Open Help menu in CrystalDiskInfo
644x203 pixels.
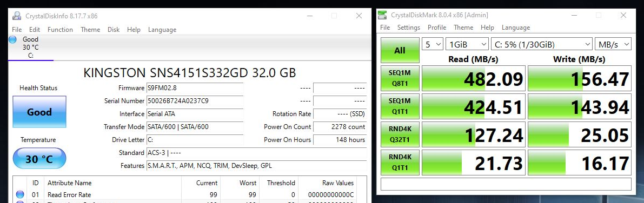tap(134, 30)
